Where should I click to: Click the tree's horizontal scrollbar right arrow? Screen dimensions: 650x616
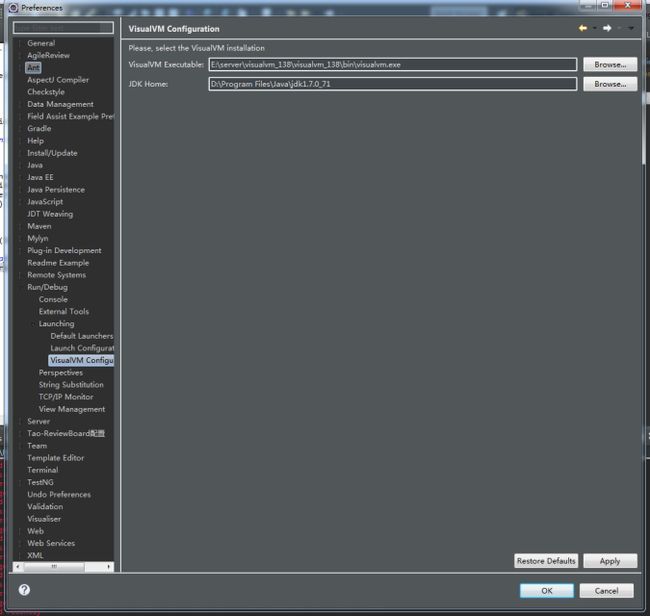[108, 567]
